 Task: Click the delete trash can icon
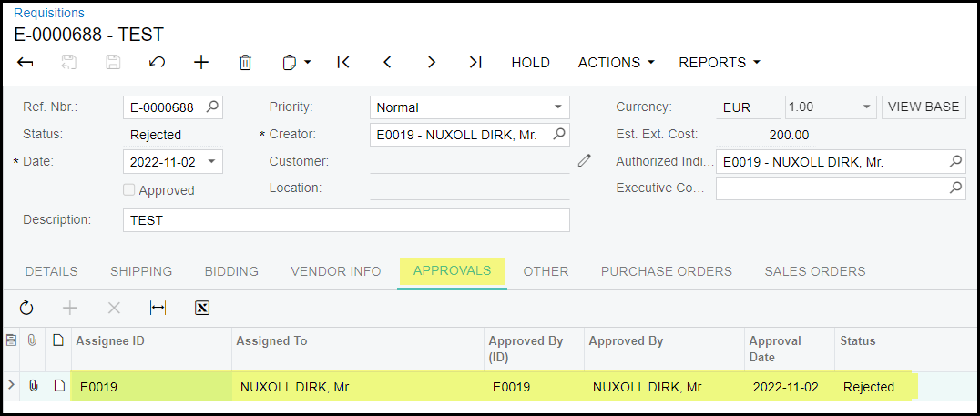pyautogui.click(x=245, y=63)
